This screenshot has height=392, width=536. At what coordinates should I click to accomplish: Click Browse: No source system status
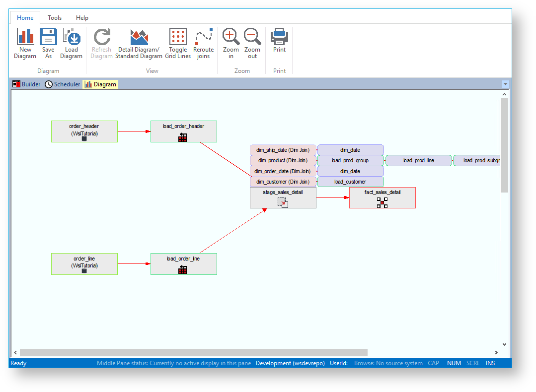388,363
